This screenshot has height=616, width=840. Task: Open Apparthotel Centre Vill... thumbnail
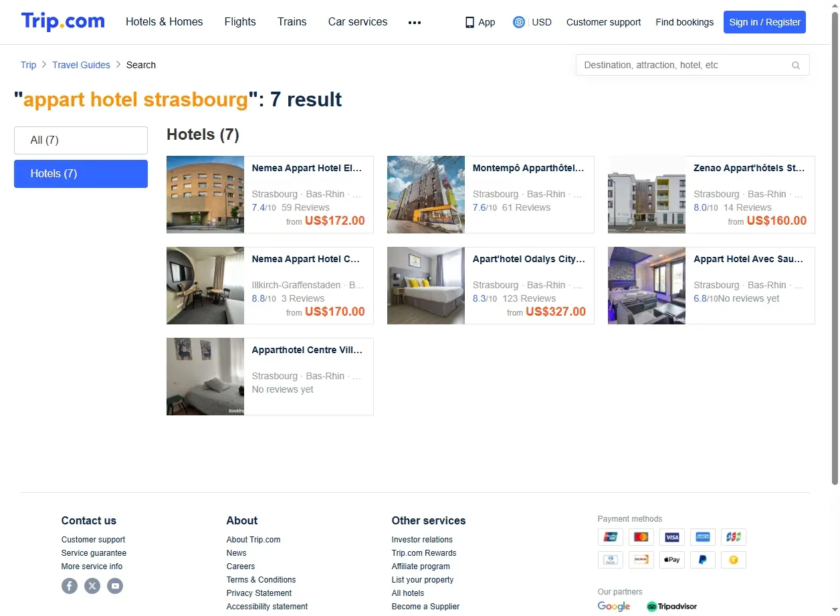coord(205,377)
